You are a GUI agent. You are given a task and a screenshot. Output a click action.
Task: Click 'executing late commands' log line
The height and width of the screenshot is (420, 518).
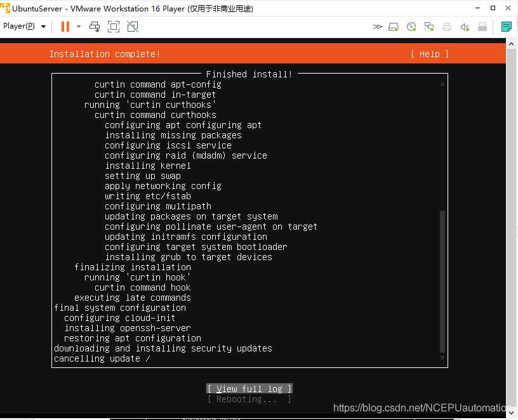133,298
